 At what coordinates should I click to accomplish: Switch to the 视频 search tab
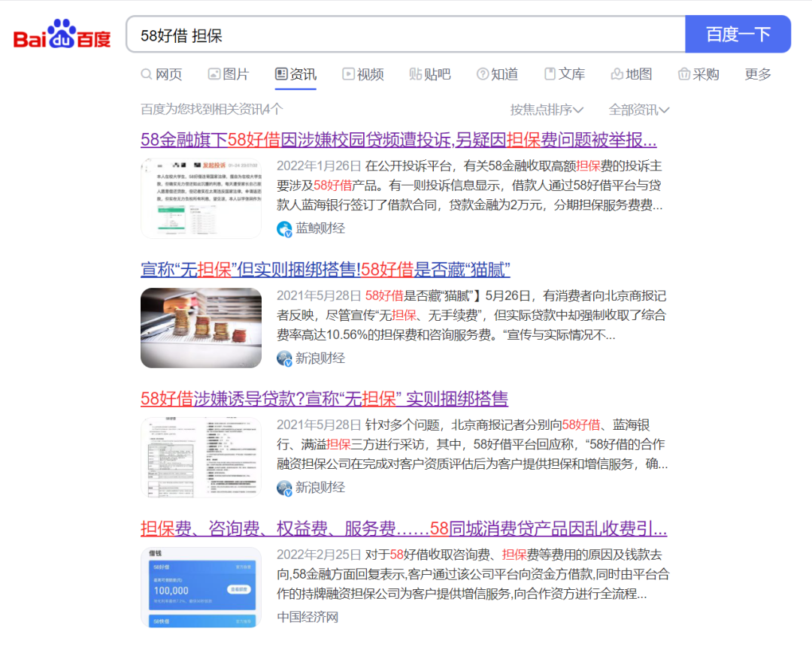(363, 74)
